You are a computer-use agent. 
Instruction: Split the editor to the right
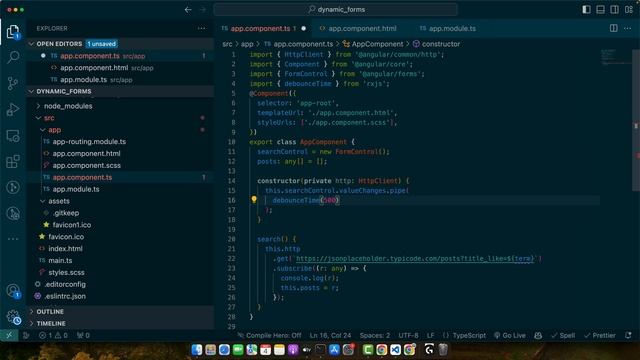pos(613,28)
